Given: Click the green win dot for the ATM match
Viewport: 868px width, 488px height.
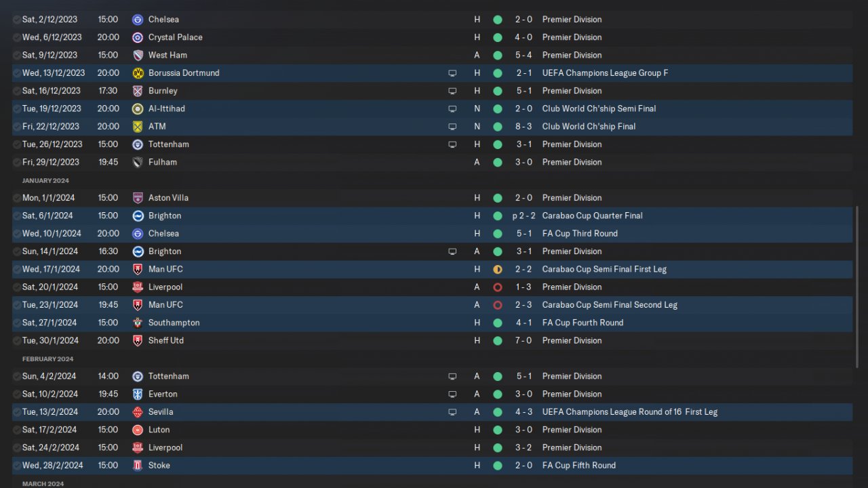Looking at the screenshot, I should [498, 127].
